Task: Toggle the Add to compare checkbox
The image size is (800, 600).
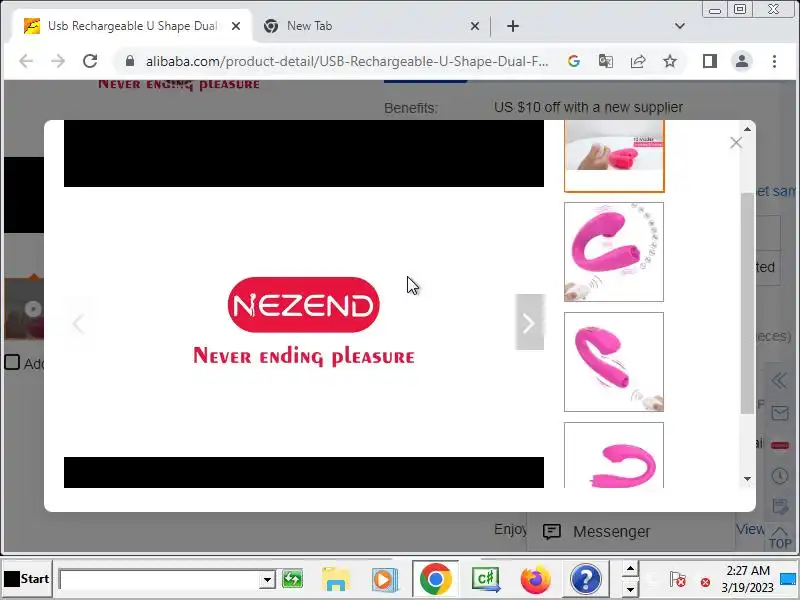Action: click(12, 362)
